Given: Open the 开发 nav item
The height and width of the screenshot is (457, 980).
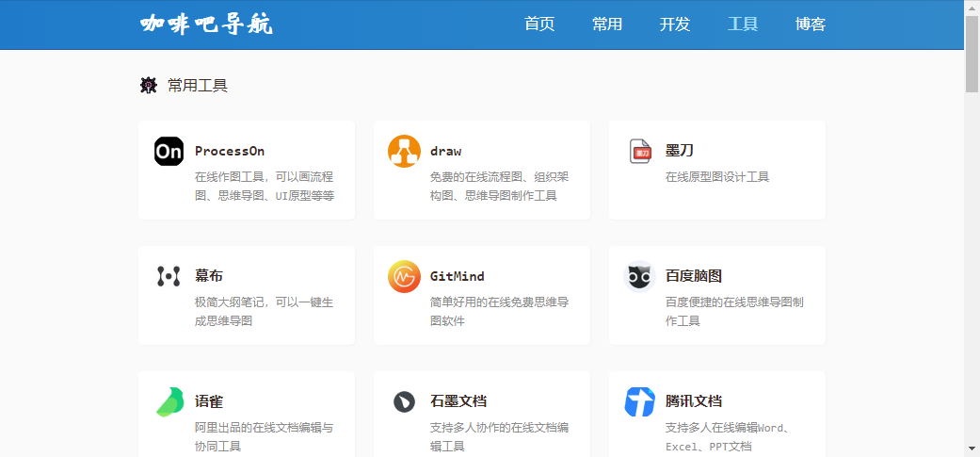Looking at the screenshot, I should pyautogui.click(x=675, y=24).
